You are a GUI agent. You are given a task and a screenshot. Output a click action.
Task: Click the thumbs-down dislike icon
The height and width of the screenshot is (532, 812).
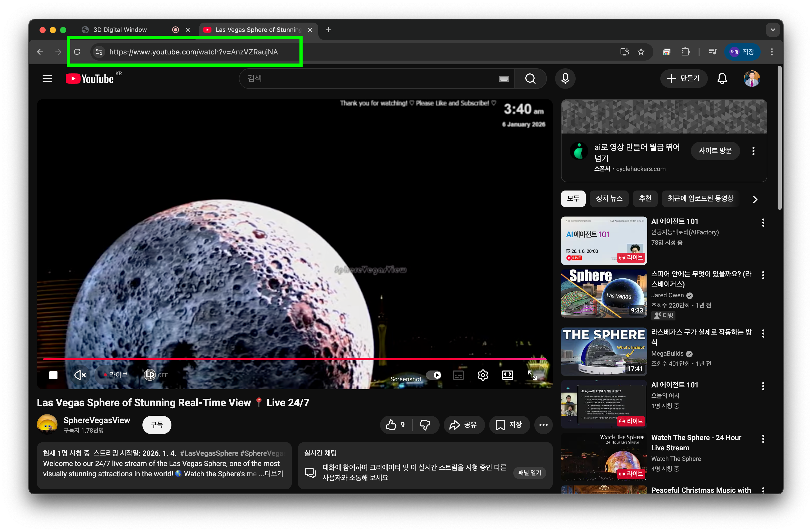(x=425, y=425)
